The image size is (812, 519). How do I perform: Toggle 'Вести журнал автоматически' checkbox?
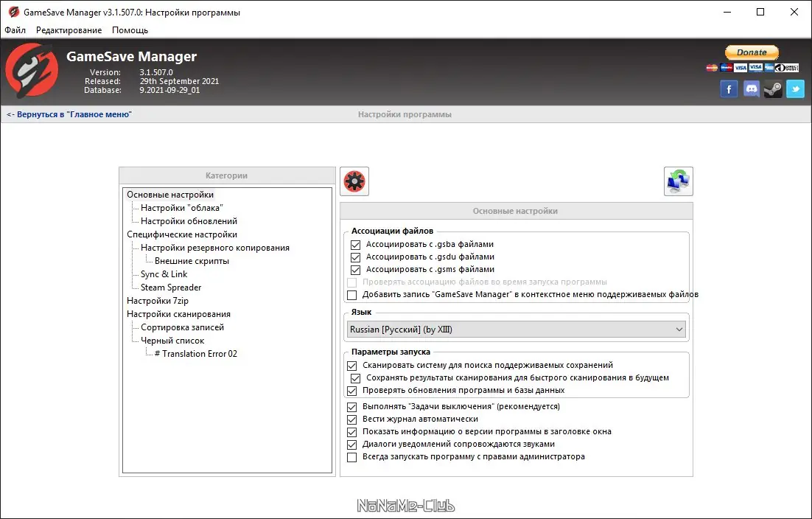352,419
